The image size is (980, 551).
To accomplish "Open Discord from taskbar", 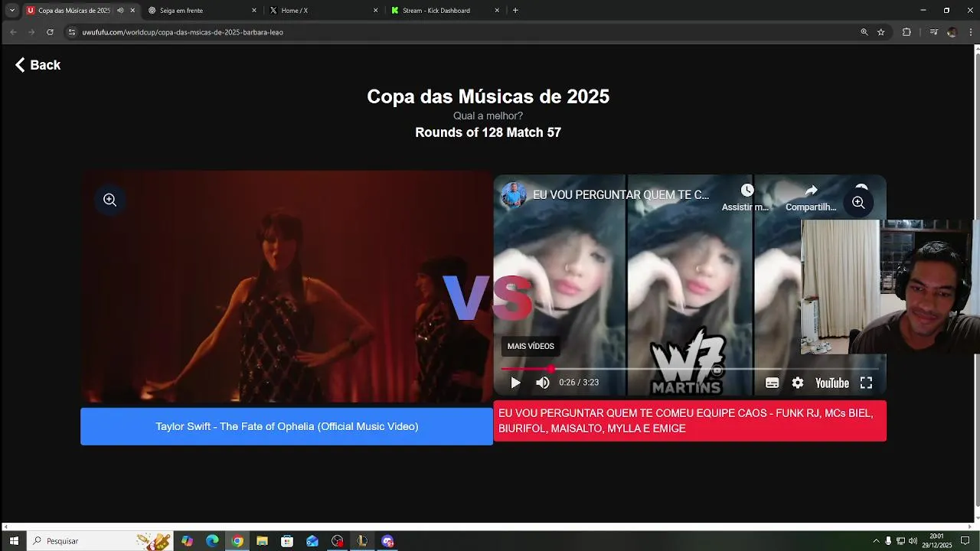I will pyautogui.click(x=387, y=541).
